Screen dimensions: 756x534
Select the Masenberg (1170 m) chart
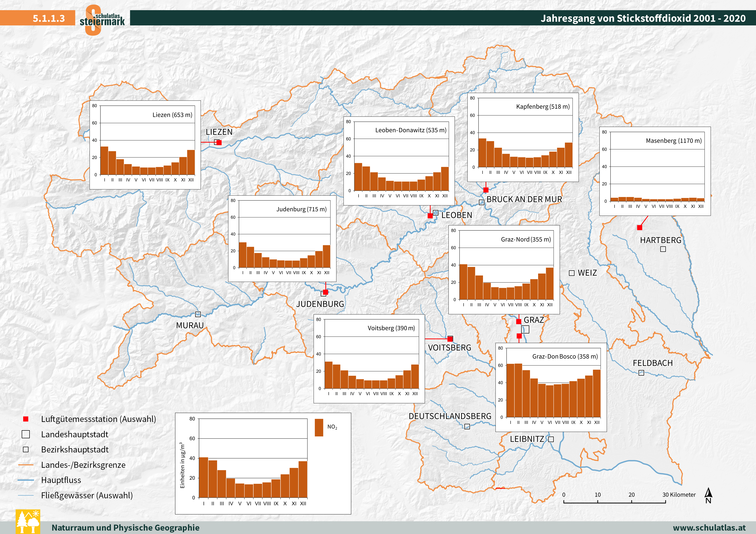pyautogui.click(x=655, y=171)
